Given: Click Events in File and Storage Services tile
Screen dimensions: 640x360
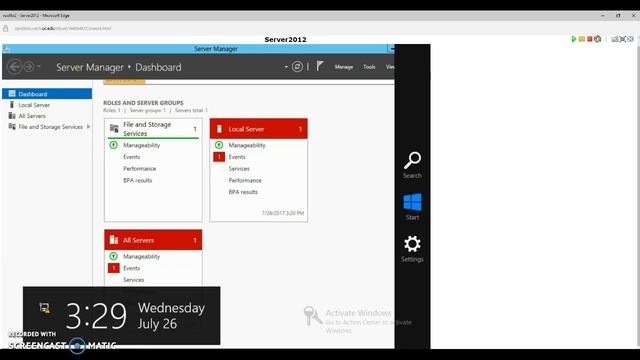Looking at the screenshot, I should (x=131, y=157).
